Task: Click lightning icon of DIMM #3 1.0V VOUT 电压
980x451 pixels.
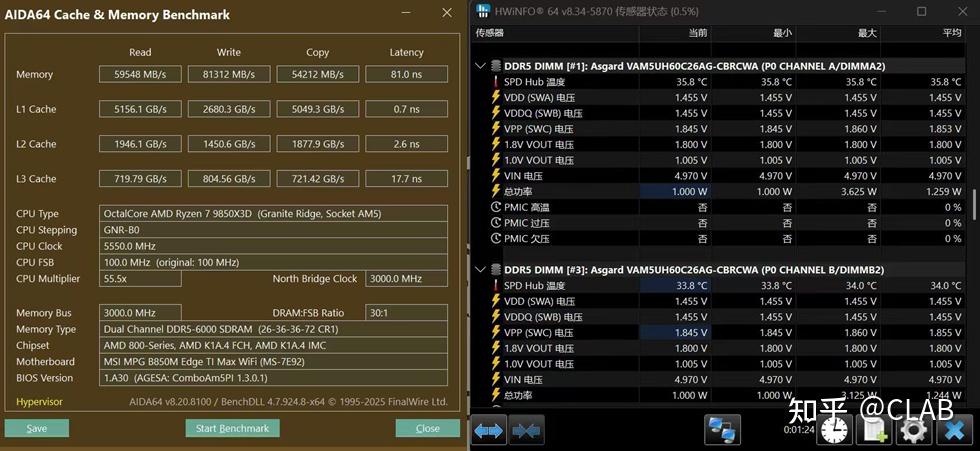Action: click(x=496, y=364)
